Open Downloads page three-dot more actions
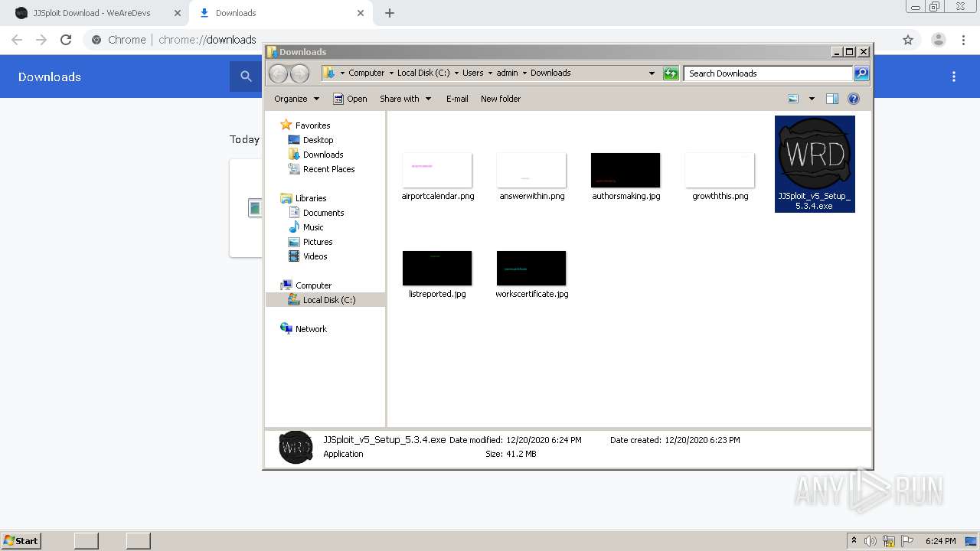 pos(954,77)
